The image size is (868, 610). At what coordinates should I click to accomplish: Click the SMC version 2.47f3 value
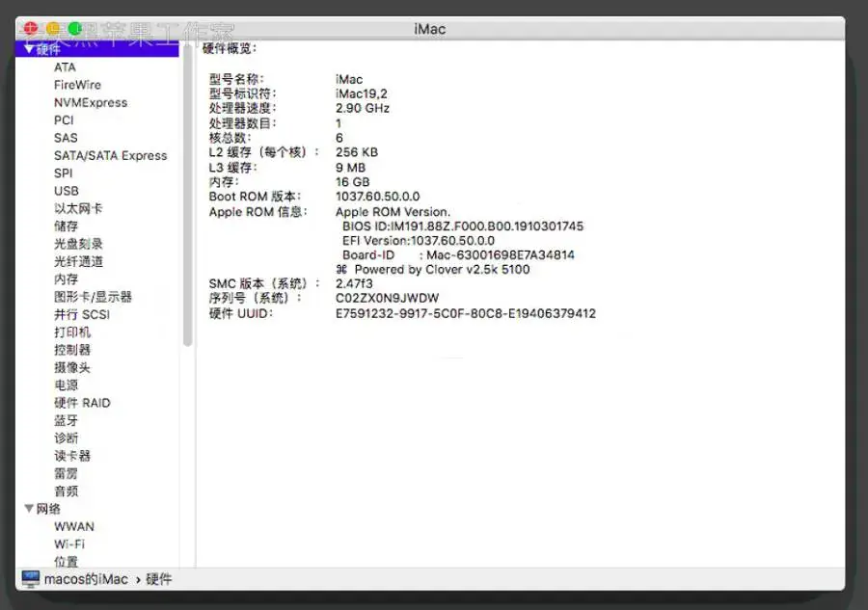pyautogui.click(x=354, y=283)
